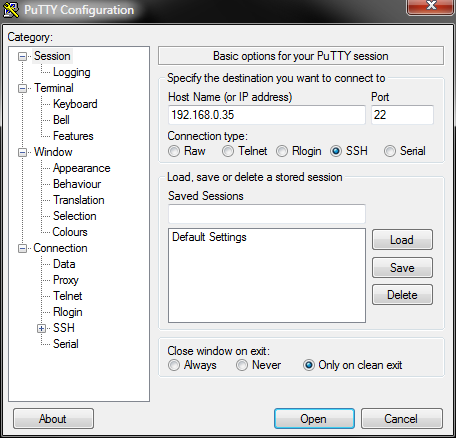The image size is (456, 438).
Task: Open the Window category
Action: [x=53, y=152]
